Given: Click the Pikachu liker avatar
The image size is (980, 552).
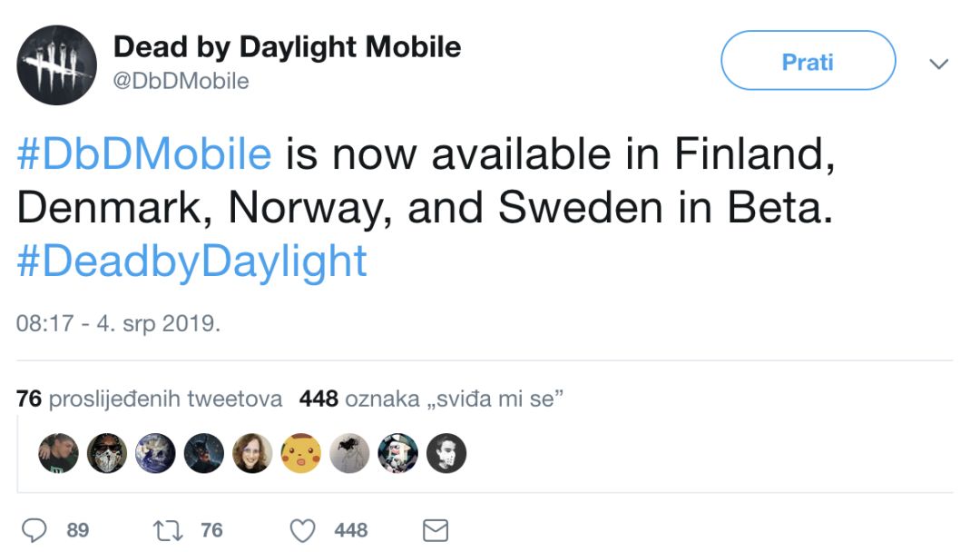Looking at the screenshot, I should coord(300,452).
